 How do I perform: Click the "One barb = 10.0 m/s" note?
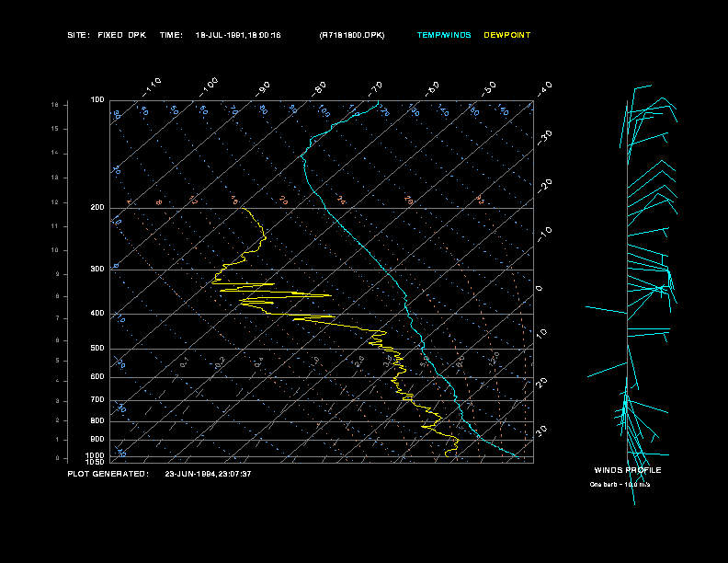click(x=620, y=485)
